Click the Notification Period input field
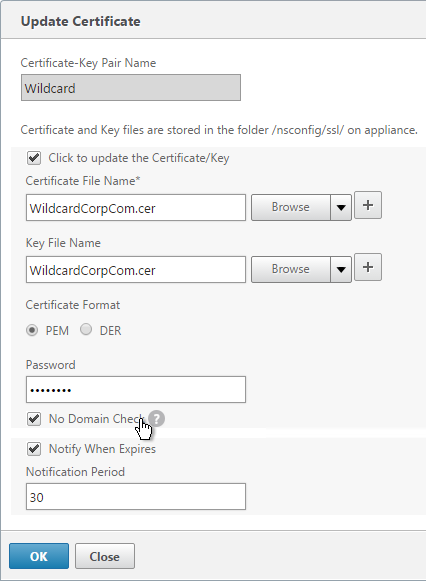 136,497
